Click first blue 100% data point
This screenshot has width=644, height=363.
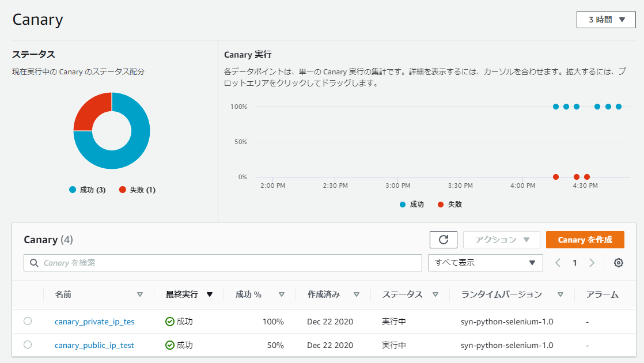pos(556,107)
